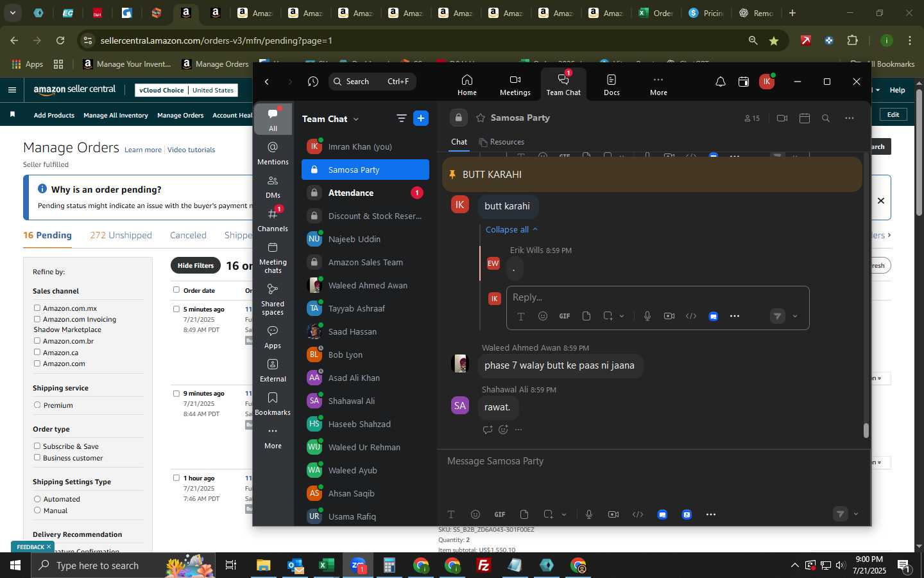Open the Attendance channel

pyautogui.click(x=365, y=193)
